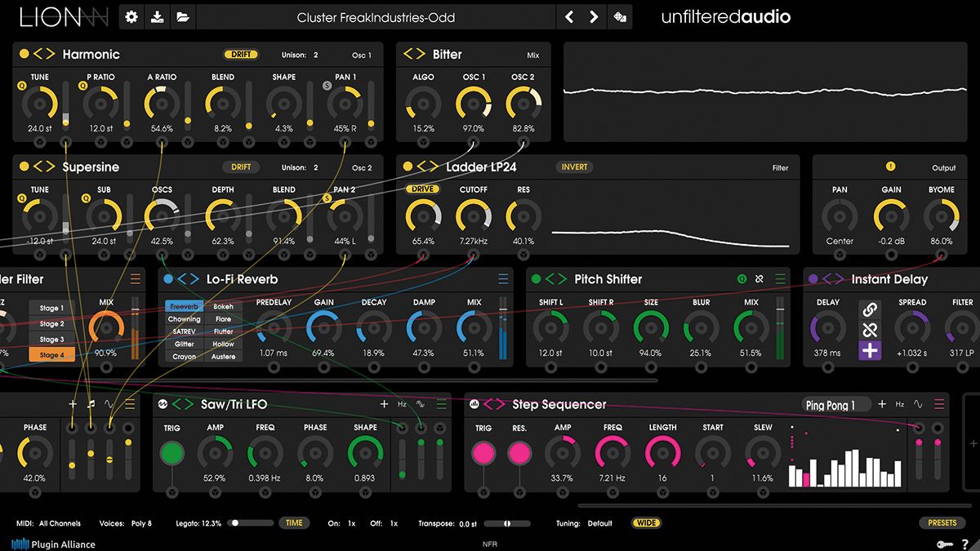
Task: Open the help question mark icon
Action: [964, 544]
